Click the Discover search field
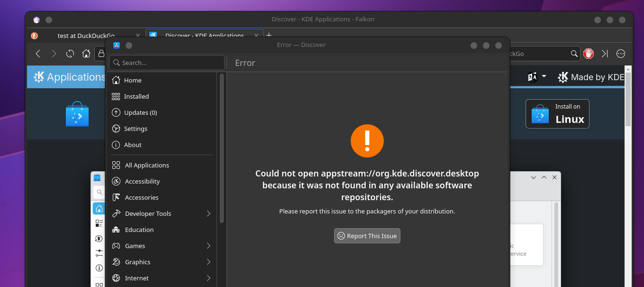This screenshot has width=644, height=287. tap(167, 63)
